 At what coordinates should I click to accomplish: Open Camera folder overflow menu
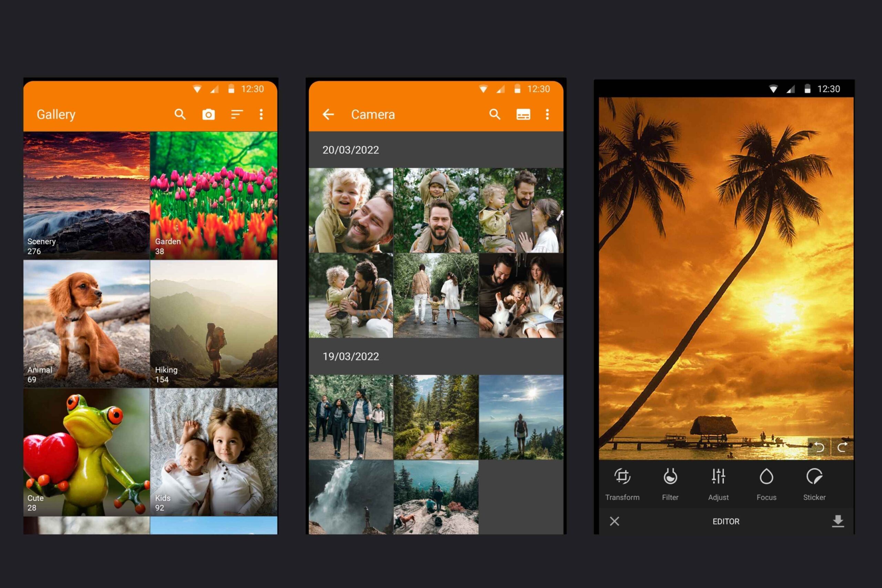click(547, 114)
